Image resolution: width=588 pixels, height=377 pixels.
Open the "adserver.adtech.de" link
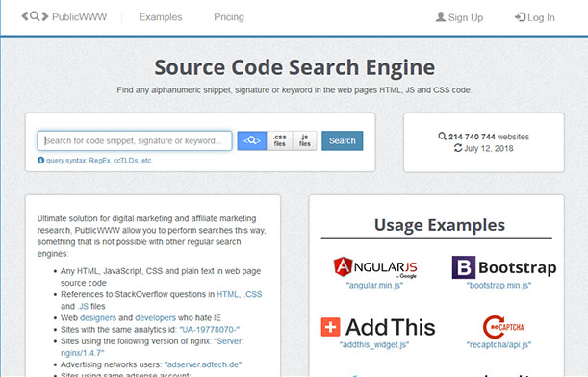point(203,364)
